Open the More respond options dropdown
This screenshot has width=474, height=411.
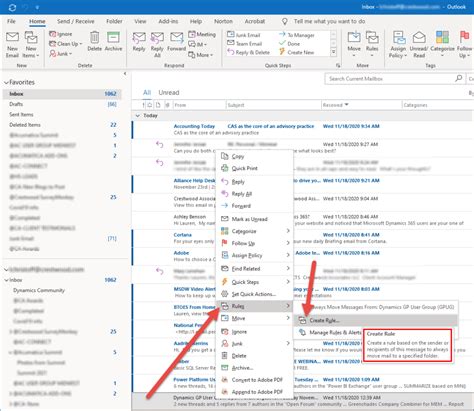tap(201, 55)
